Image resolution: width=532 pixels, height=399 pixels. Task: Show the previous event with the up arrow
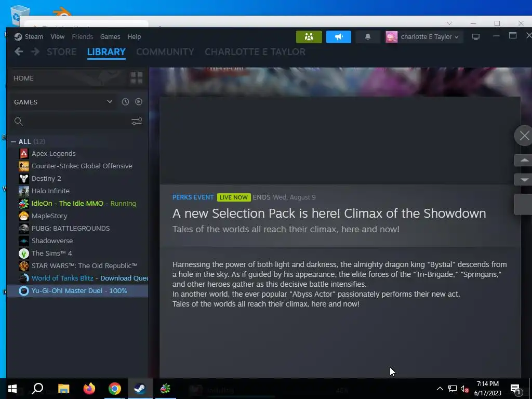tap(524, 160)
